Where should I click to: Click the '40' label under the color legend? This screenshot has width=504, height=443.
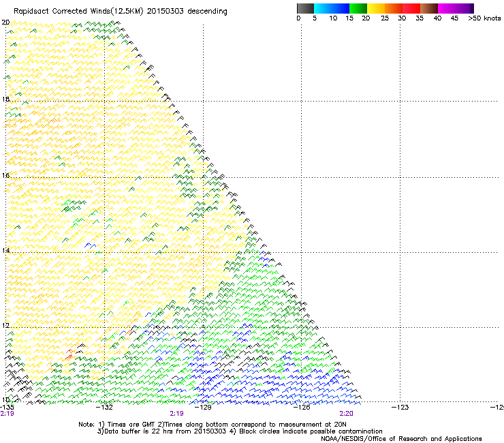437,18
